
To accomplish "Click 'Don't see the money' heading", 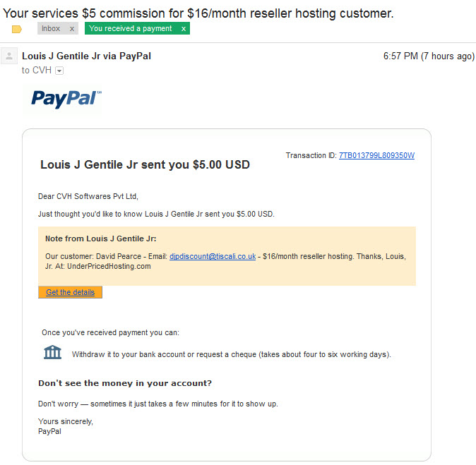I will coord(125,383).
